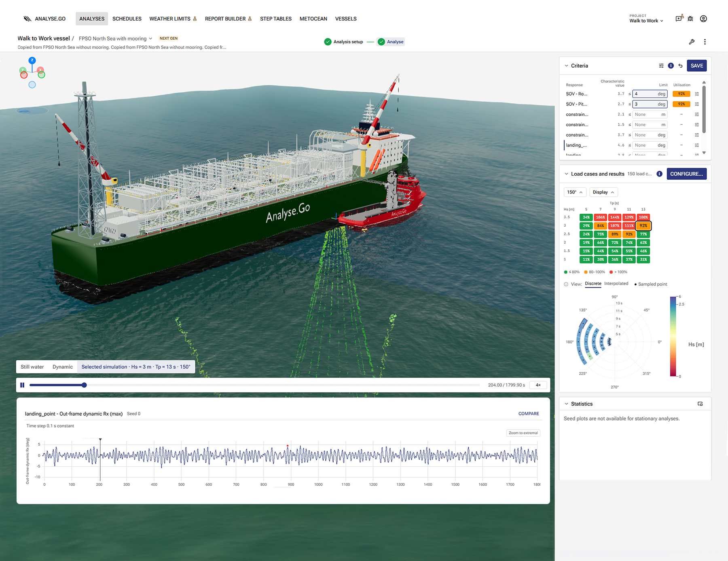Viewport: 728px width, 561px height.
Task: Select the Selected simulation mode
Action: pyautogui.click(x=136, y=367)
